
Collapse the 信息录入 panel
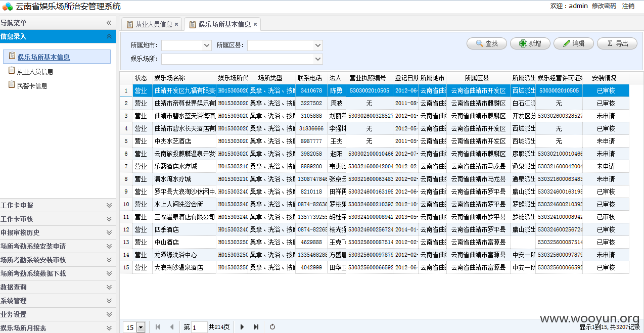[x=109, y=36]
